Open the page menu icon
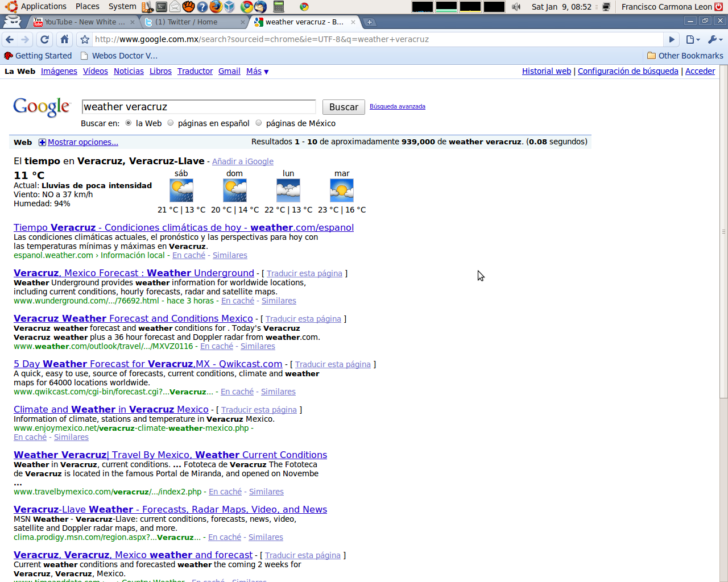Screen dimensions: 728x582 pos(692,39)
